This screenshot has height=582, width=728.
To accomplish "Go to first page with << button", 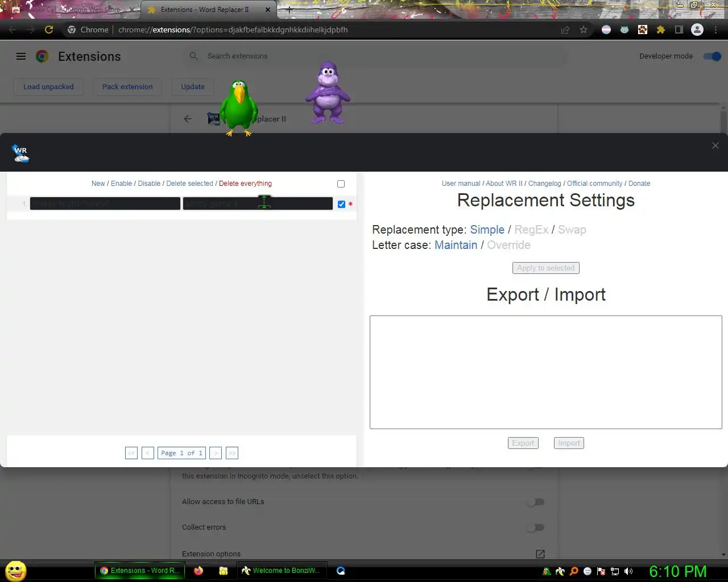I will pos(131,453).
